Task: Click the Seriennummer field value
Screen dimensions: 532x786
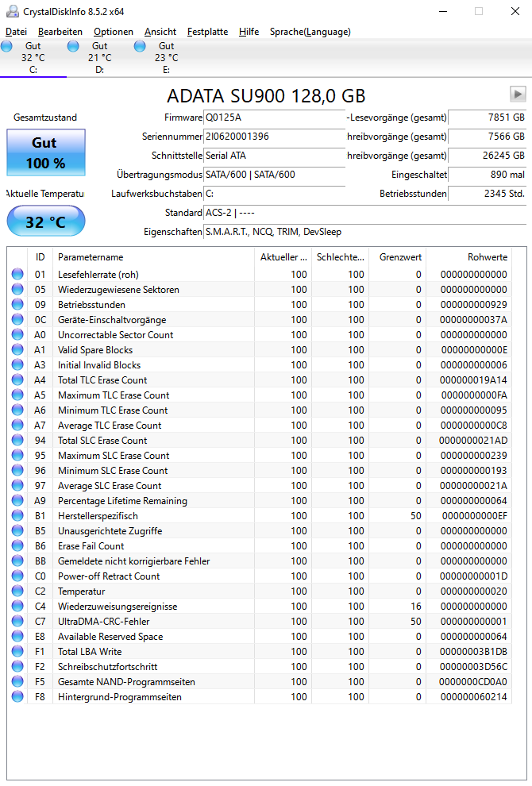Action: (274, 137)
